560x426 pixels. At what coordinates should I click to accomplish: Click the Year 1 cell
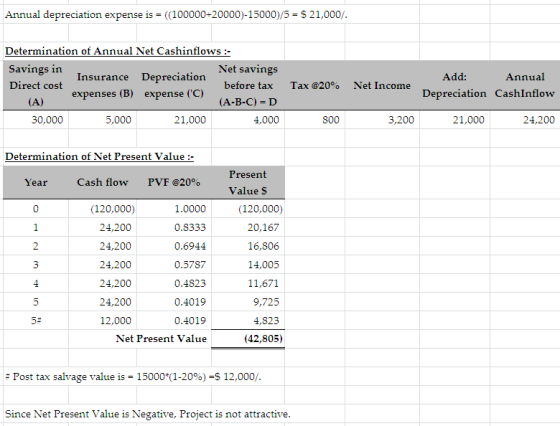tap(36, 227)
